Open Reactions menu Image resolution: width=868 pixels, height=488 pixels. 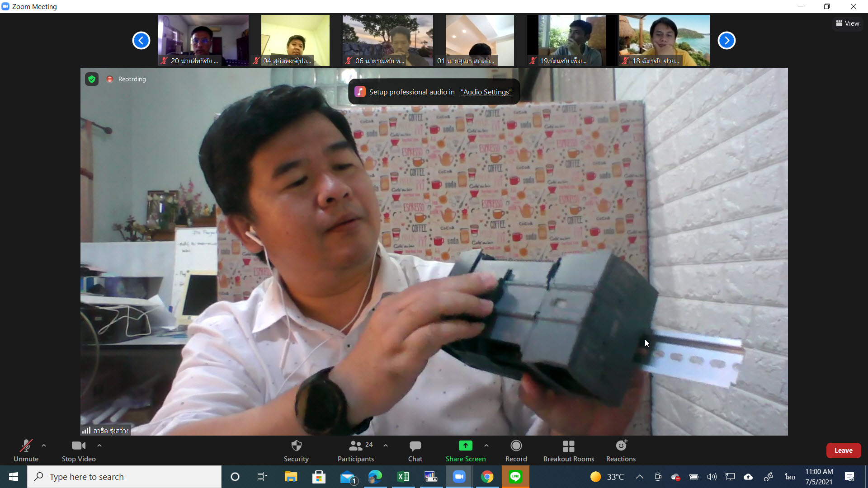621,450
